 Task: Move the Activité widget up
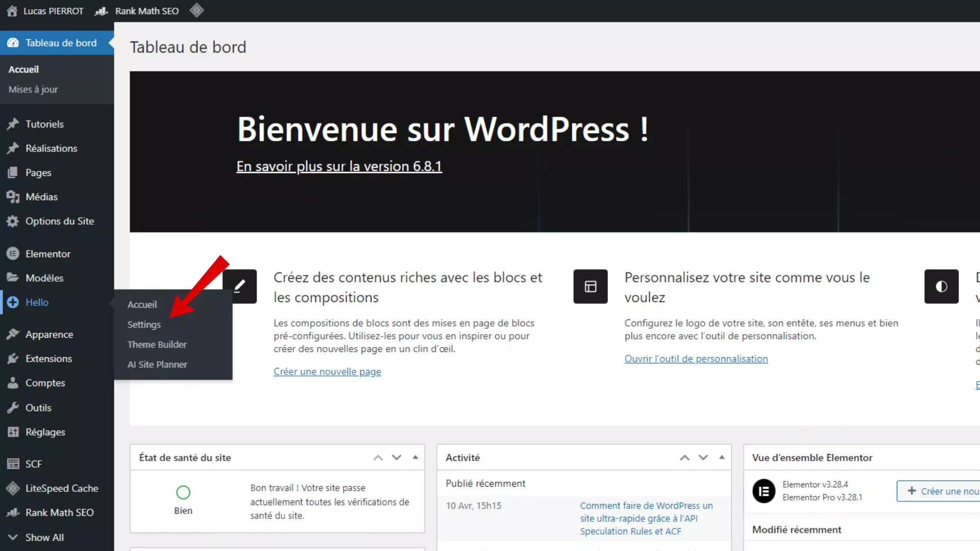pyautogui.click(x=684, y=458)
